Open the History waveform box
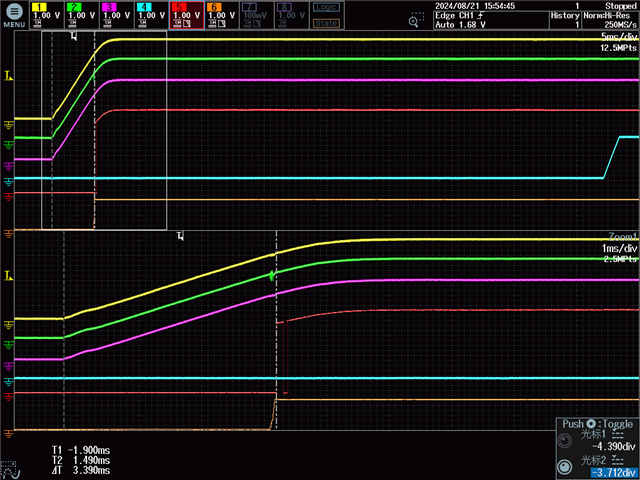 pos(565,20)
